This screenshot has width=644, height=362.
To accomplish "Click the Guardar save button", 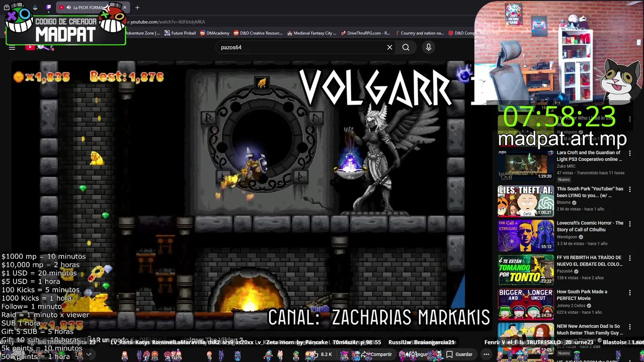I will pyautogui.click(x=459, y=354).
